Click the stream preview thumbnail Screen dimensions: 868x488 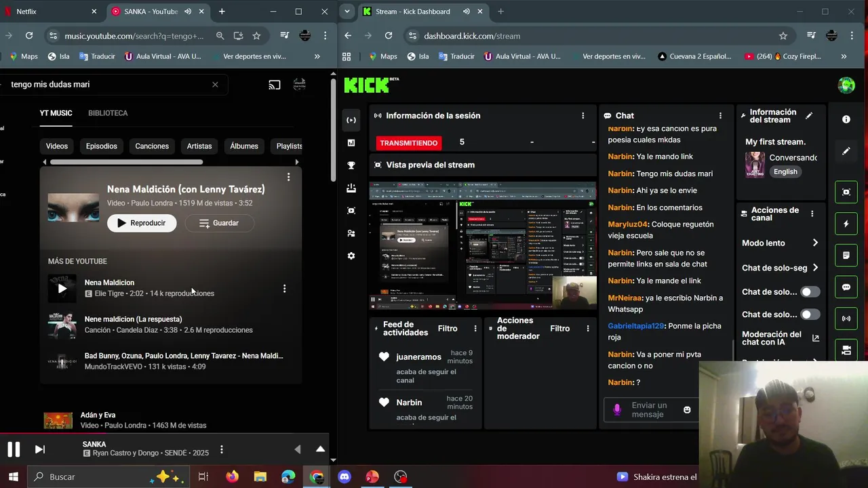click(x=483, y=245)
